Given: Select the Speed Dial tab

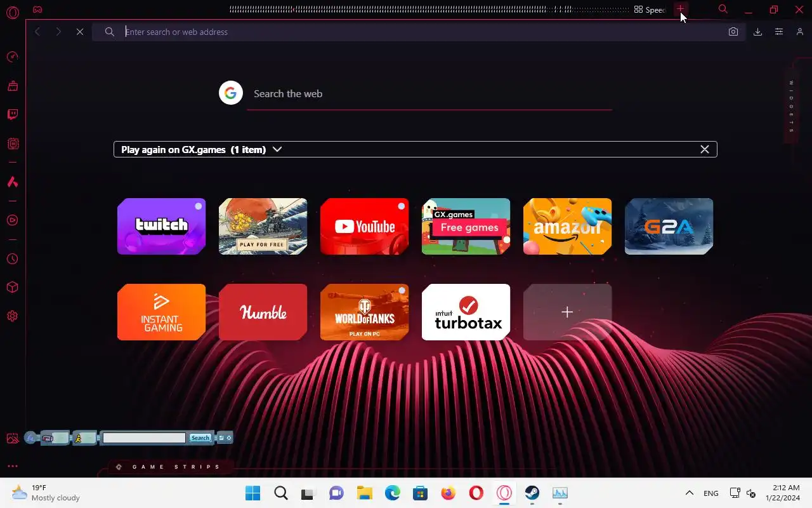Looking at the screenshot, I should tap(650, 10).
